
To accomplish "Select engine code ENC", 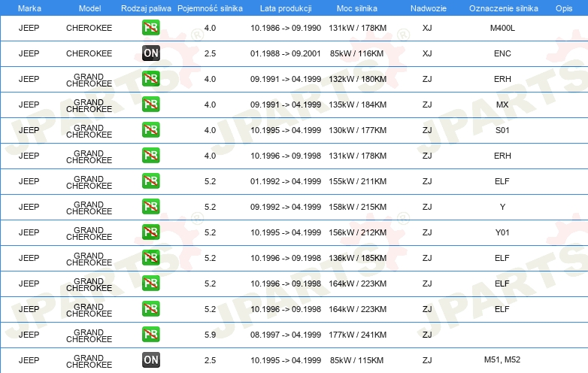I will (502, 53).
